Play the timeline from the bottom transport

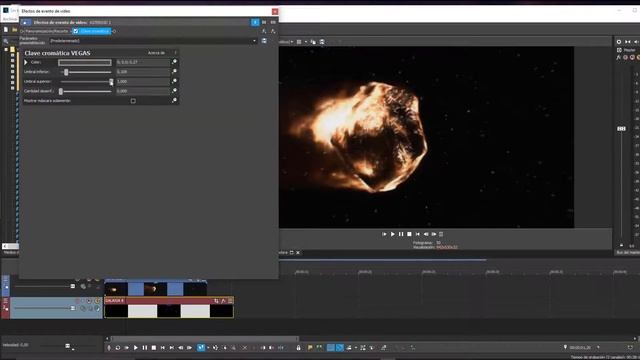click(x=136, y=348)
